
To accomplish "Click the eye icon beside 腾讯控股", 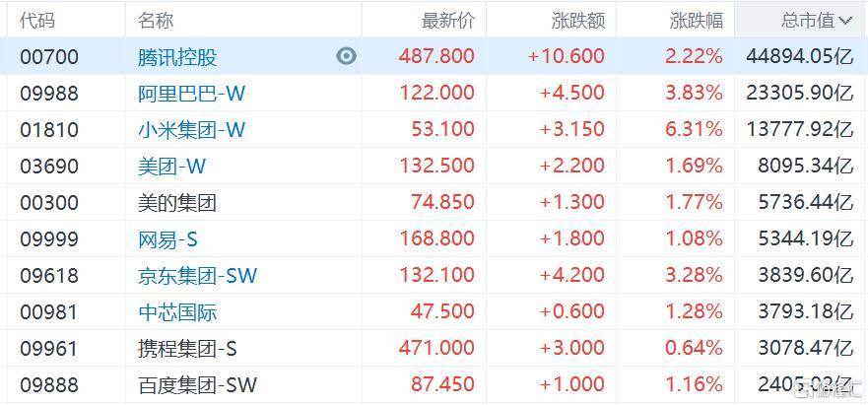I will [346, 56].
